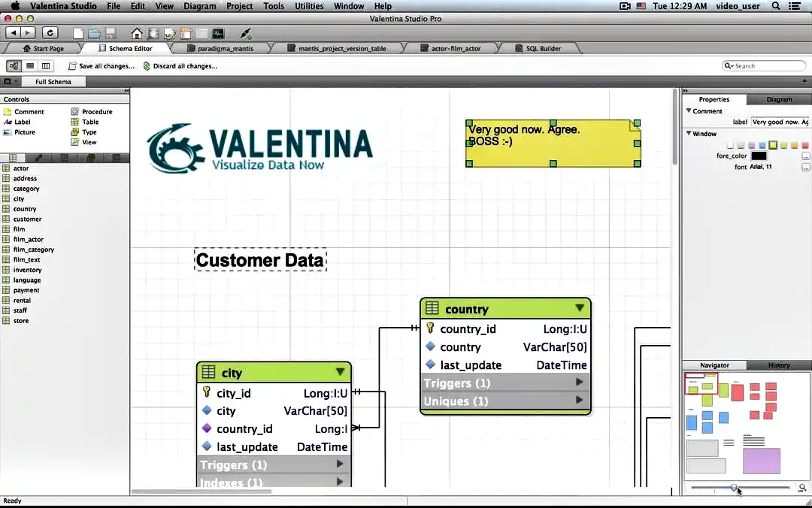Click Save all changes button
This screenshot has height=508, width=812.
[x=101, y=66]
